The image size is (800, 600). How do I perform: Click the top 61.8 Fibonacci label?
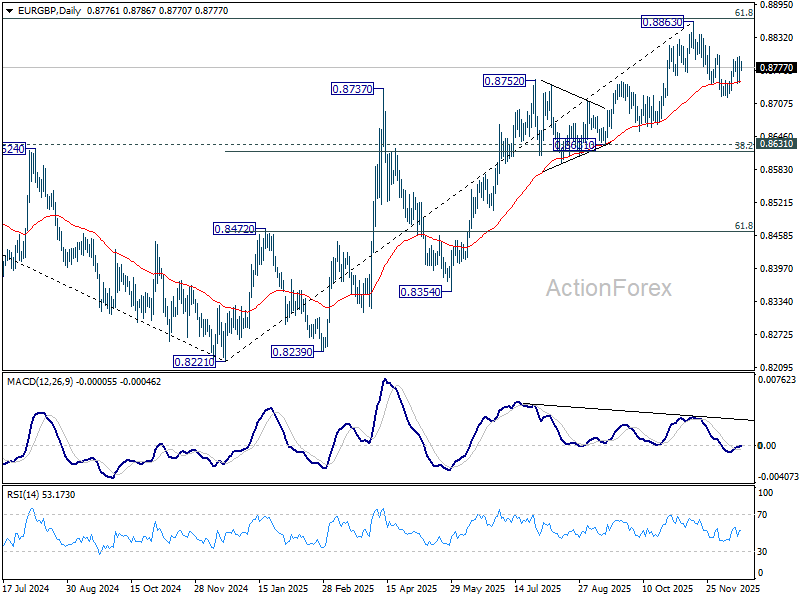(743, 13)
